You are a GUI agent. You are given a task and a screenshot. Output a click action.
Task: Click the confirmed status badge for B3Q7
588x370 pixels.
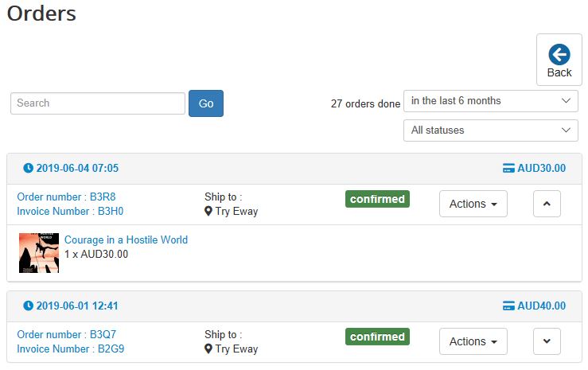tap(377, 337)
